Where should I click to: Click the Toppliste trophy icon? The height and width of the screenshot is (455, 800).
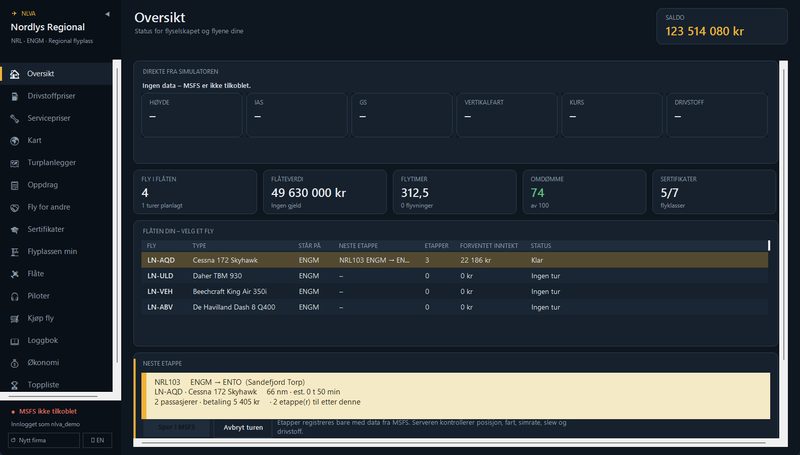pos(15,385)
